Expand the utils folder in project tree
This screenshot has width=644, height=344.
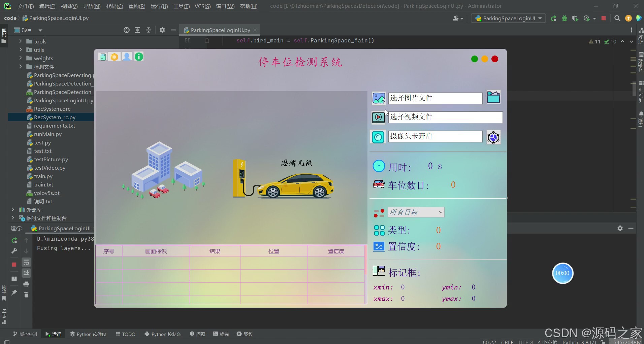click(x=21, y=49)
